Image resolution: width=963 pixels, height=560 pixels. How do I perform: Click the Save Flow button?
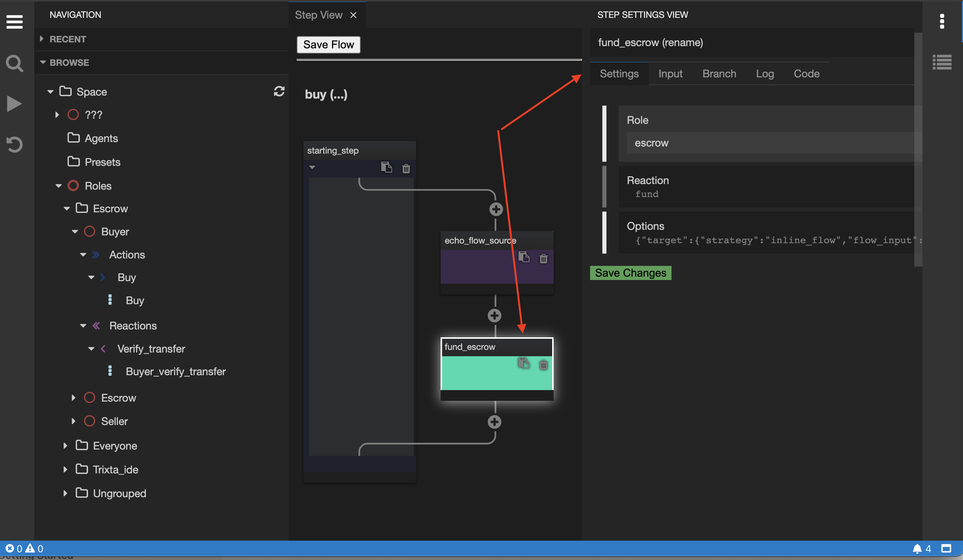click(328, 45)
